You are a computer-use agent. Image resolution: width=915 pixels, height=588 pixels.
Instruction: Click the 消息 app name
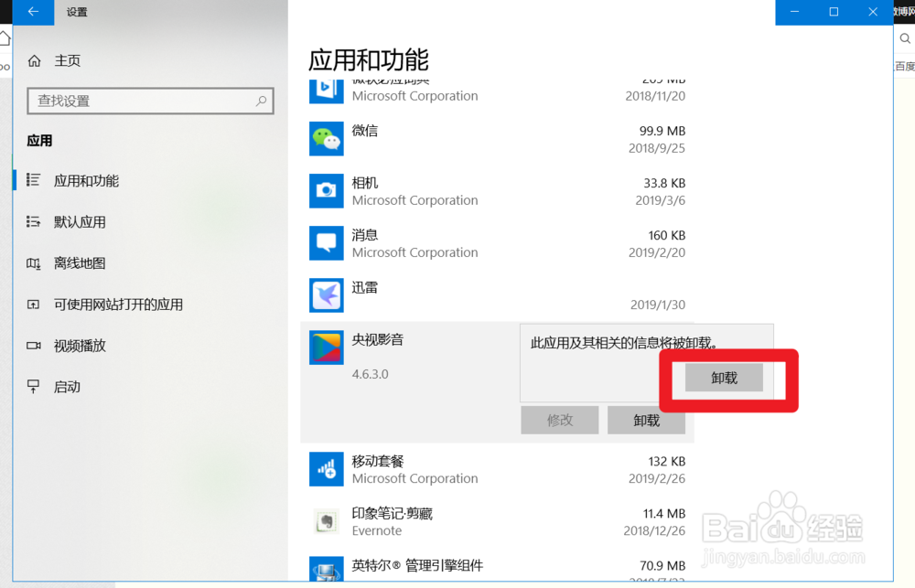pyautogui.click(x=365, y=235)
